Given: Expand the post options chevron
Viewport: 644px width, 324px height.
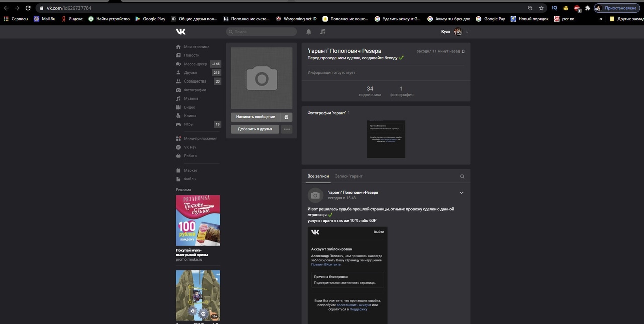Looking at the screenshot, I should click(461, 193).
